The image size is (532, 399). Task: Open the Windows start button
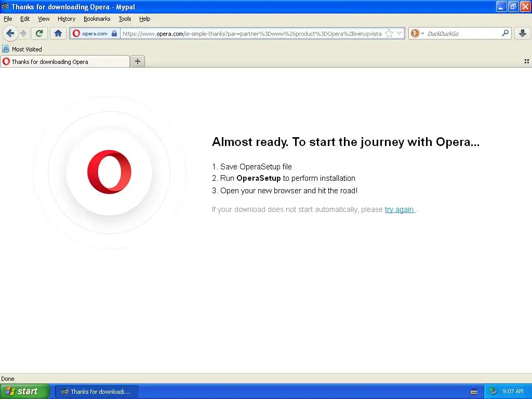[25, 391]
